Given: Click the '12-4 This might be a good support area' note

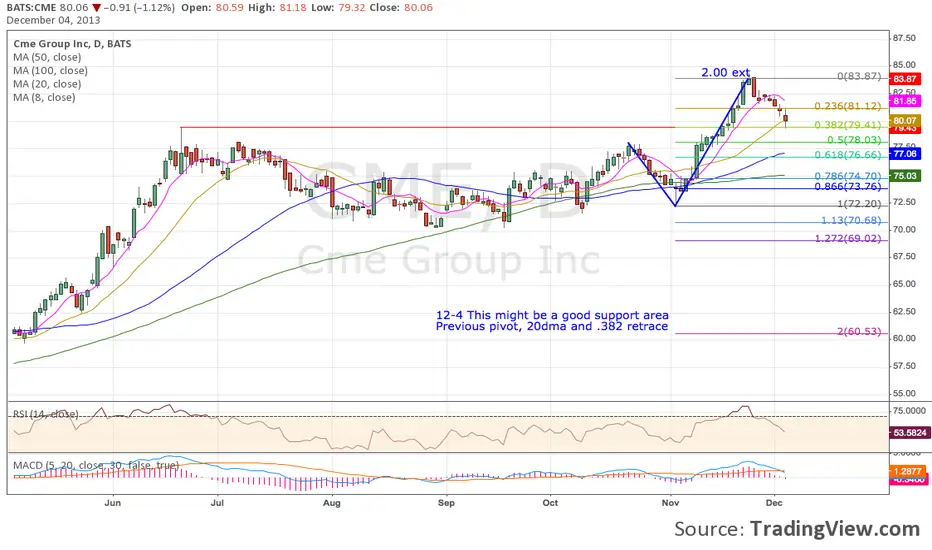Looking at the screenshot, I should pyautogui.click(x=552, y=316).
